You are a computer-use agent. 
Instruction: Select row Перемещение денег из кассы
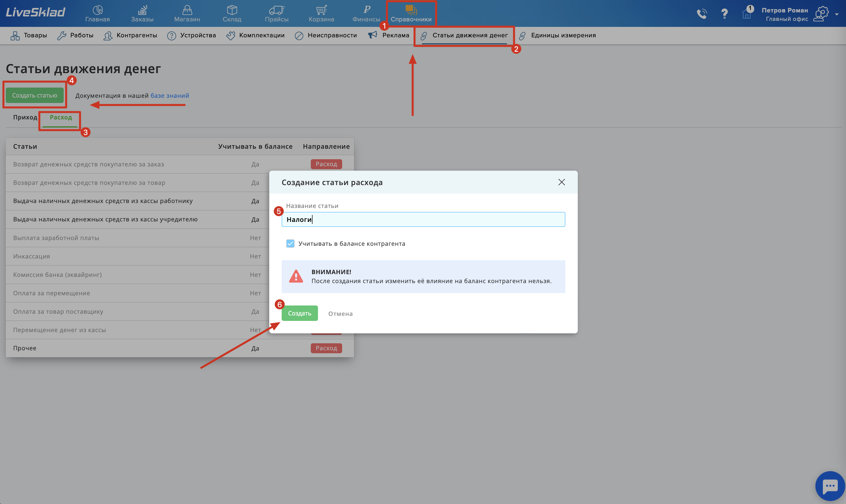180,330
